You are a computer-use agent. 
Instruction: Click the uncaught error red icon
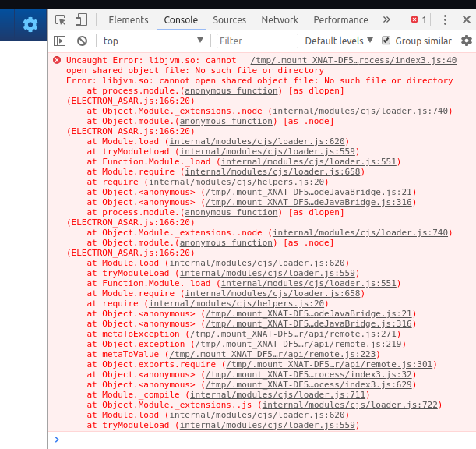(x=56, y=60)
